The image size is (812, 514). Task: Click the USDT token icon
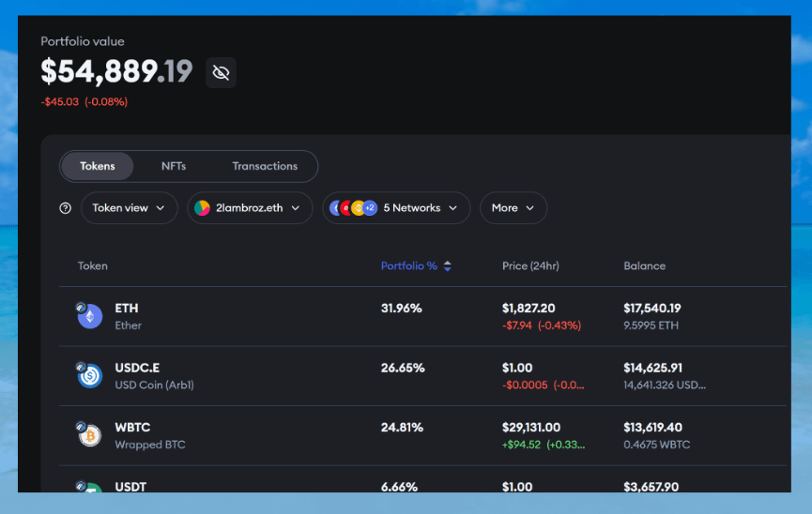[x=89, y=488]
